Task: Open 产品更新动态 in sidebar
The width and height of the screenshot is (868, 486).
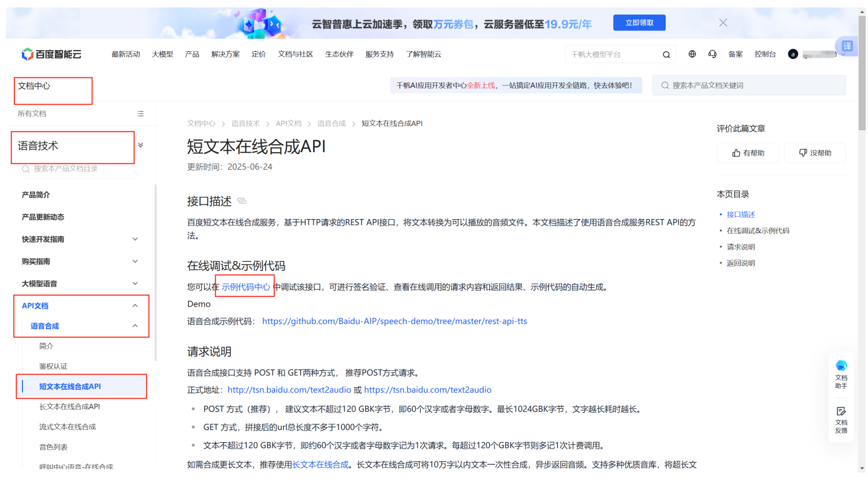Action: click(43, 217)
